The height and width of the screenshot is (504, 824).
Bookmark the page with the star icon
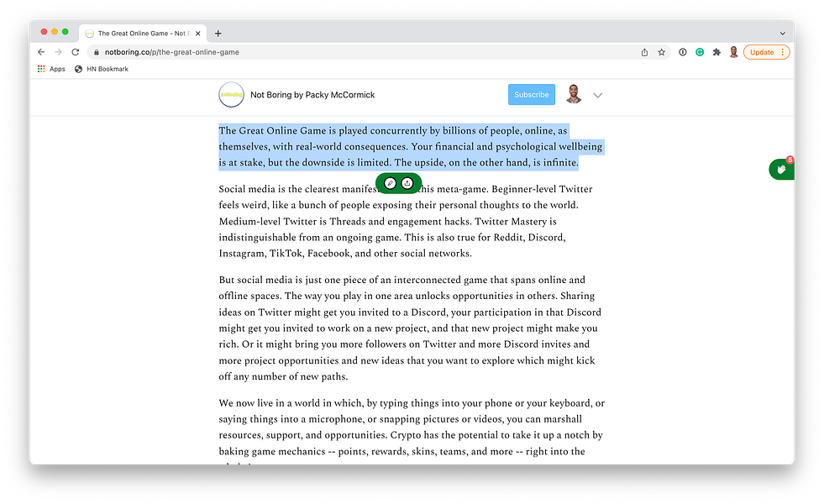pos(662,52)
